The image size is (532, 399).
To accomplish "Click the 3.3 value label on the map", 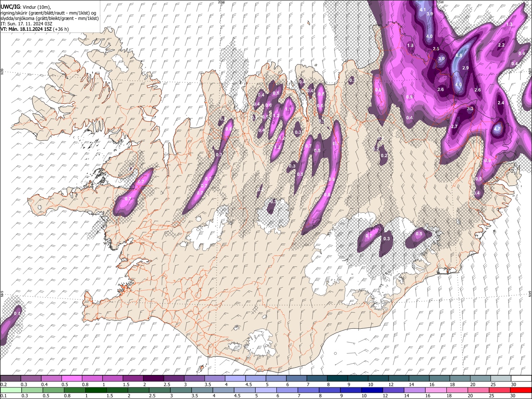I will (x=470, y=108).
